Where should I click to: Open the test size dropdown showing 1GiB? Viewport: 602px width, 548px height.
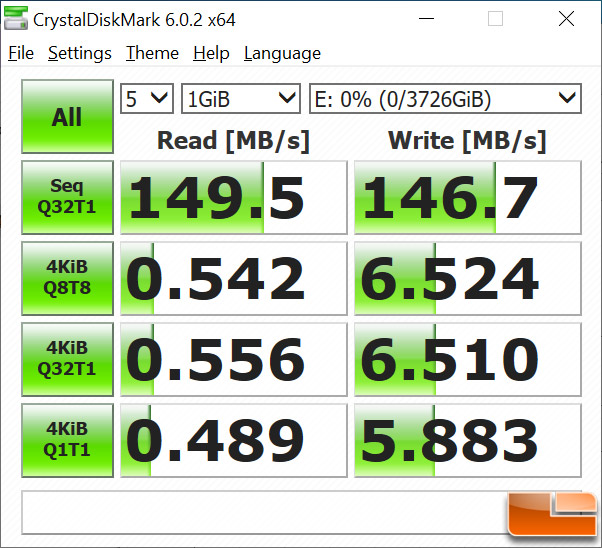(241, 99)
